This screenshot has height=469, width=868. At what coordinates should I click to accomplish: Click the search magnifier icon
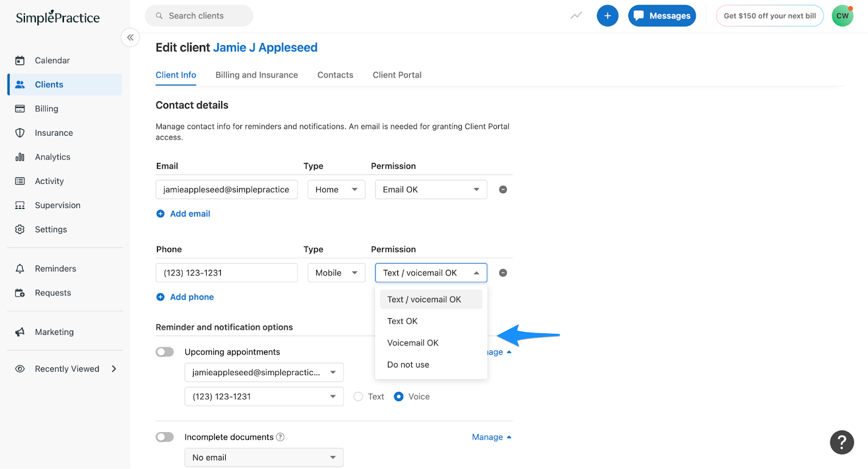pyautogui.click(x=159, y=16)
